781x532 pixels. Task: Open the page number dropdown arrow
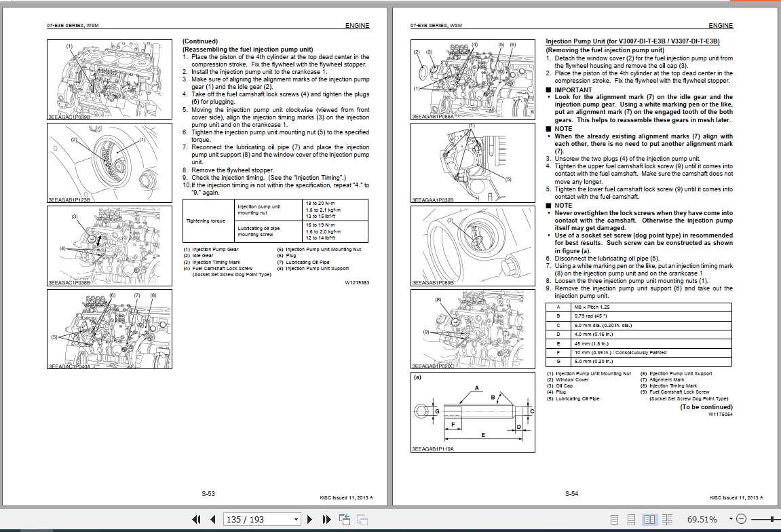295,519
